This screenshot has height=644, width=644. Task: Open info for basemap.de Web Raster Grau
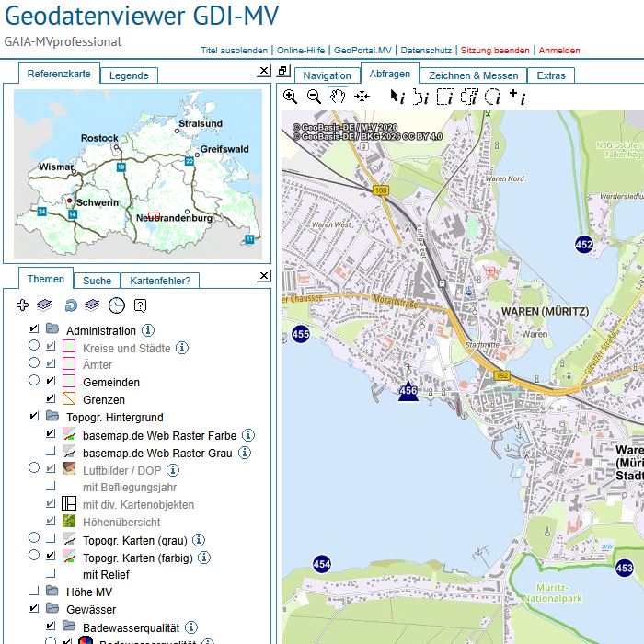pyautogui.click(x=245, y=453)
